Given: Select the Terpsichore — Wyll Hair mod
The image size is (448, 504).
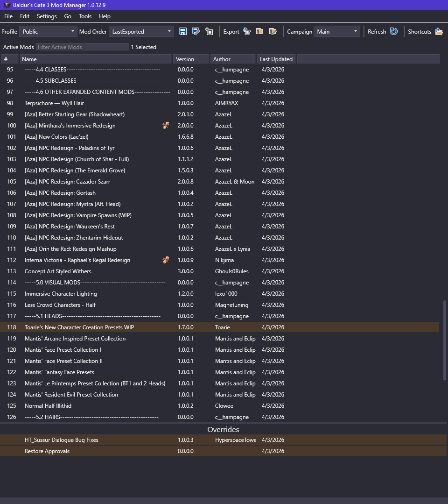Looking at the screenshot, I should pos(220,103).
